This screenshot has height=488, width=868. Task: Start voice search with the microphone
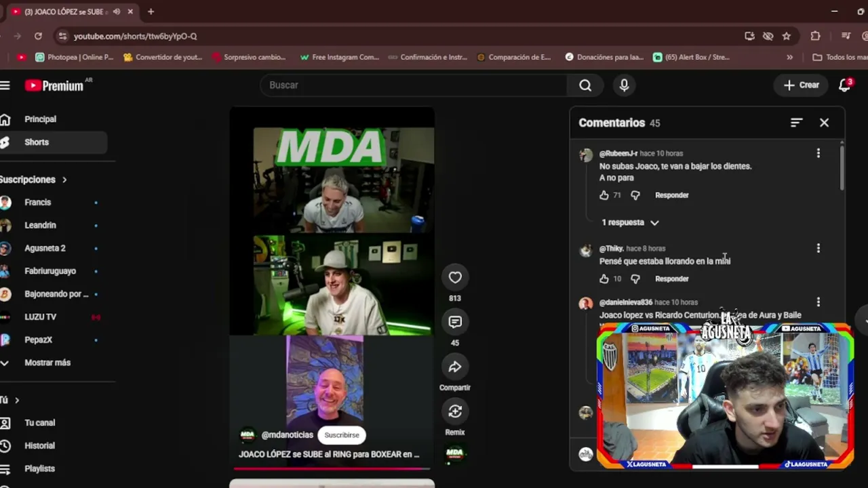coord(624,85)
